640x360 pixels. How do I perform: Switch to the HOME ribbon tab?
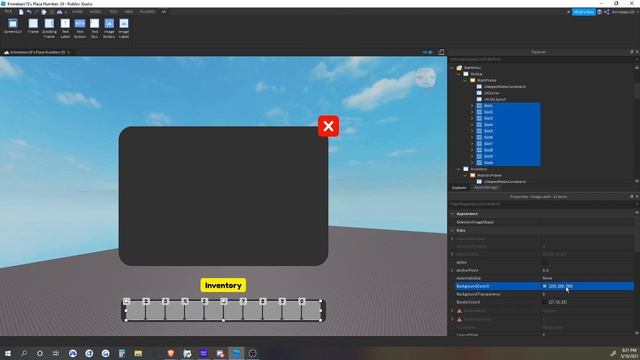pos(77,12)
